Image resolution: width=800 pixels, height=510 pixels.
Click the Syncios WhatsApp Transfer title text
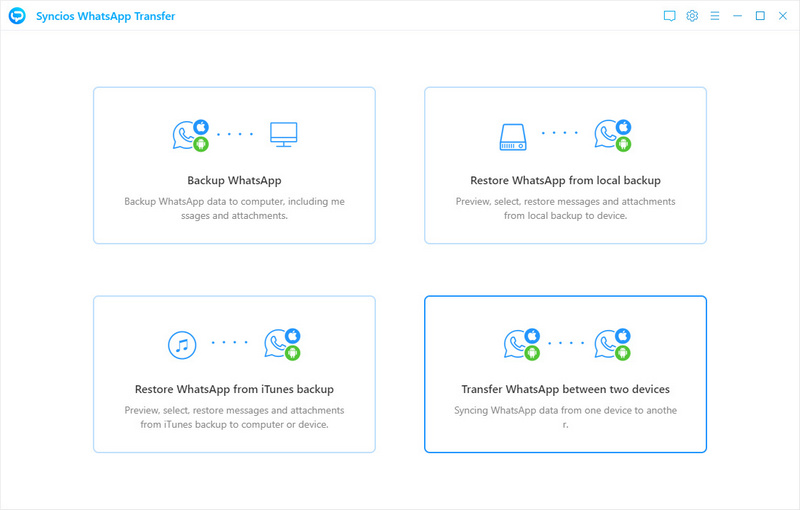(106, 16)
